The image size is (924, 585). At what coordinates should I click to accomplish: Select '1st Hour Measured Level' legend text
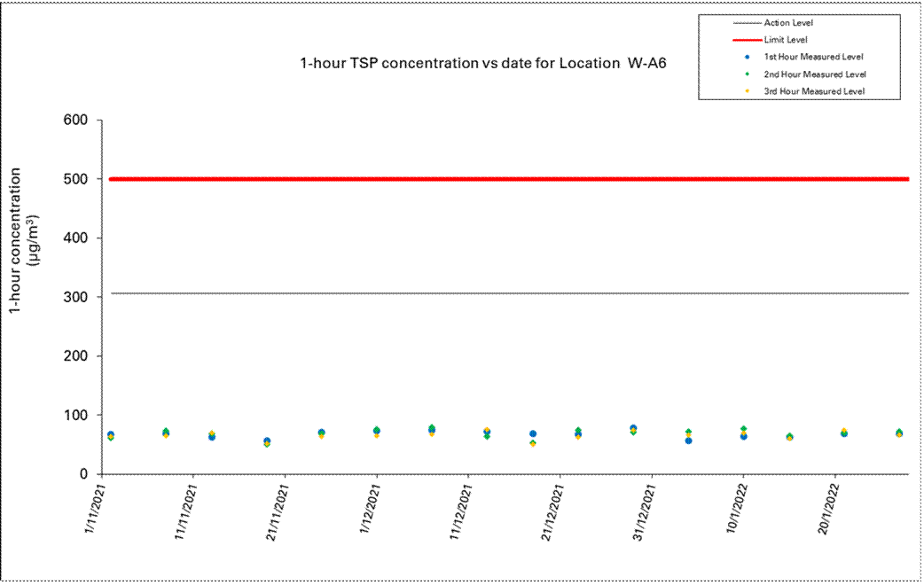(813, 57)
